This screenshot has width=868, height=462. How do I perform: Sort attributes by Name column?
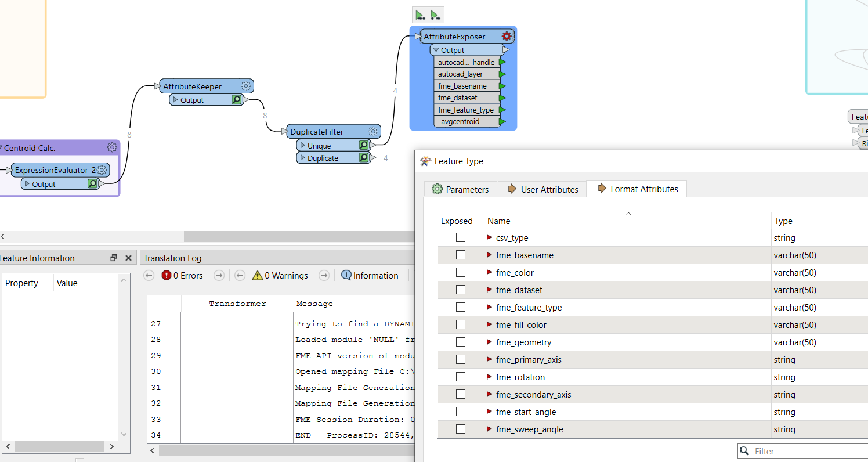[628, 221]
